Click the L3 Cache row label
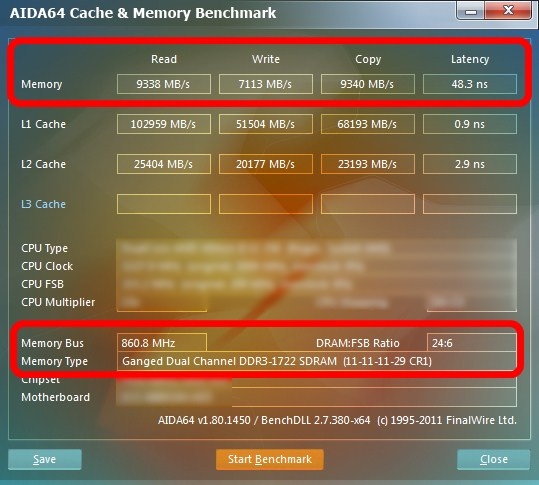This screenshot has height=485, width=539. (43, 204)
